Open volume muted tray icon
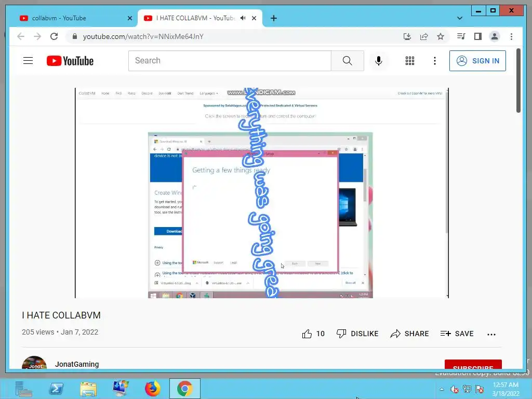532x399 pixels. [454, 389]
